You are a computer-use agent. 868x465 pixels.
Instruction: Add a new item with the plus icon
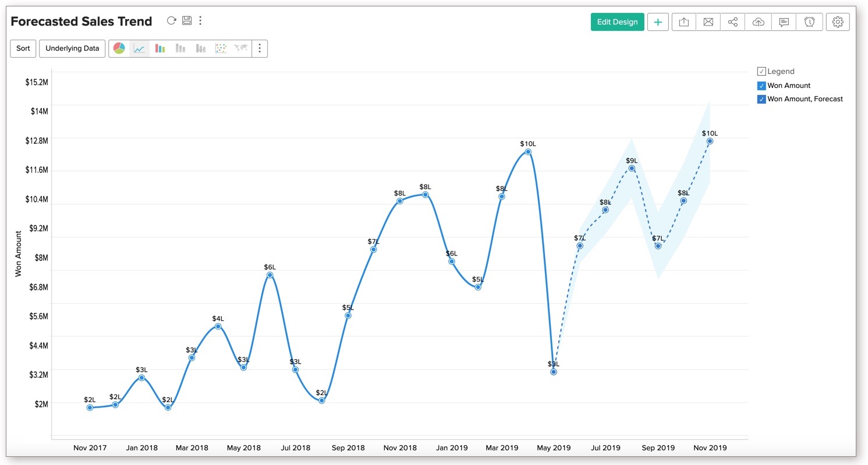658,22
